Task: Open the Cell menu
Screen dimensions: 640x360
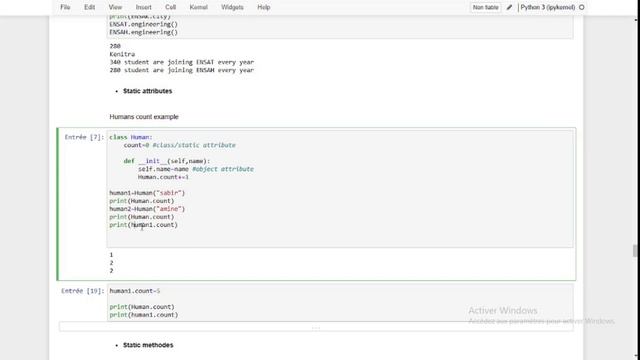Action: [171, 7]
